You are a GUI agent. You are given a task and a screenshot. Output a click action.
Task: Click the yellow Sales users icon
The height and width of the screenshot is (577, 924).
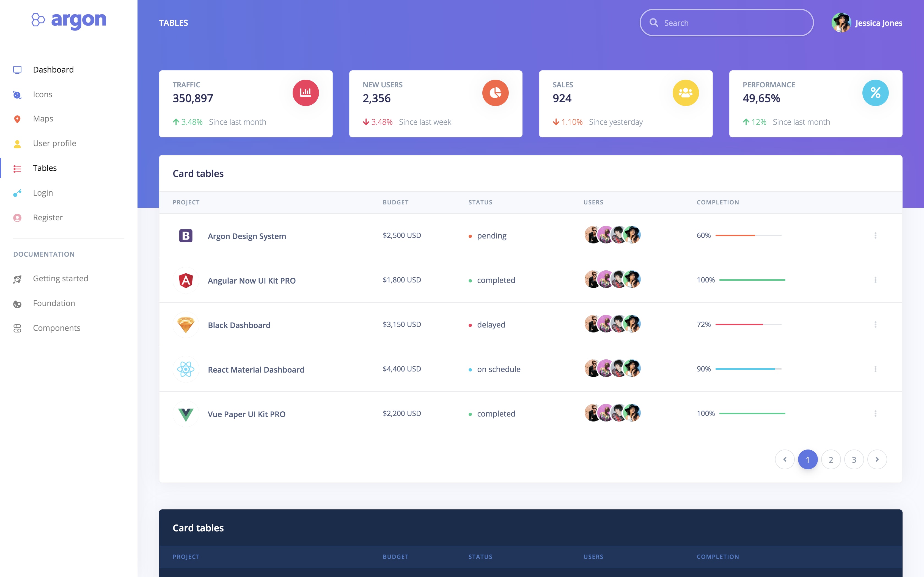[685, 93]
